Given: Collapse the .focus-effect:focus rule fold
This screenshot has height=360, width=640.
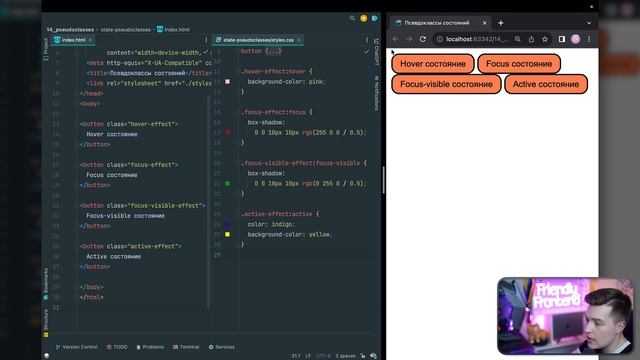Looking at the screenshot, I should (x=238, y=112).
